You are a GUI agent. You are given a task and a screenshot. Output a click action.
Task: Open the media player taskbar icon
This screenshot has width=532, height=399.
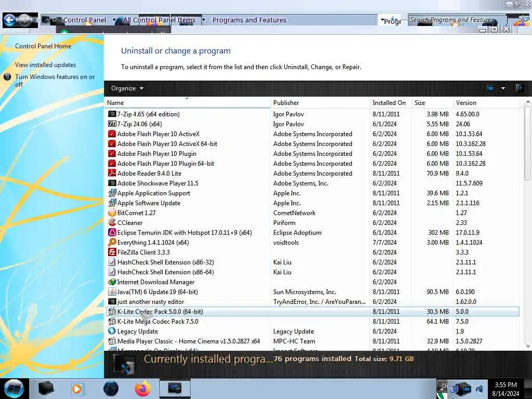coord(77,389)
